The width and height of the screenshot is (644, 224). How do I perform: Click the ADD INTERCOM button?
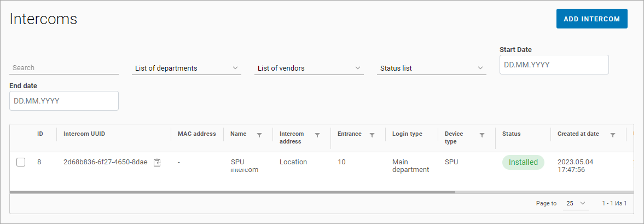point(591,19)
